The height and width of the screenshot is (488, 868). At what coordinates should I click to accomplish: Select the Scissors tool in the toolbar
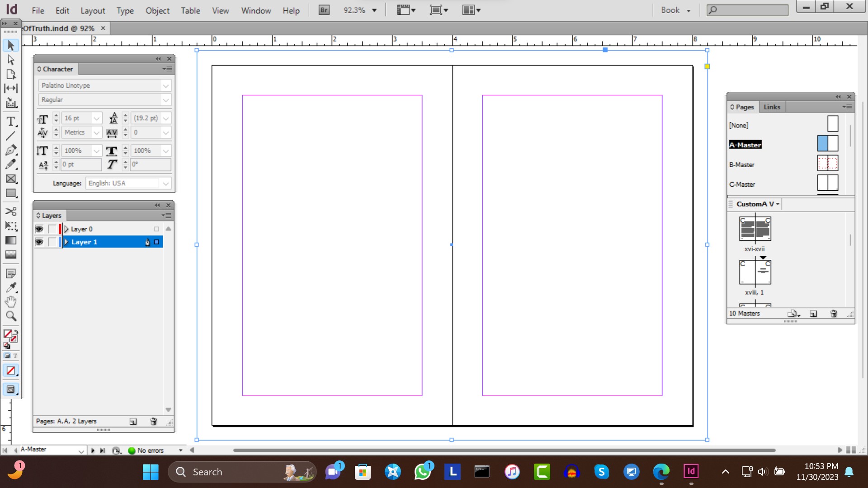click(x=11, y=211)
